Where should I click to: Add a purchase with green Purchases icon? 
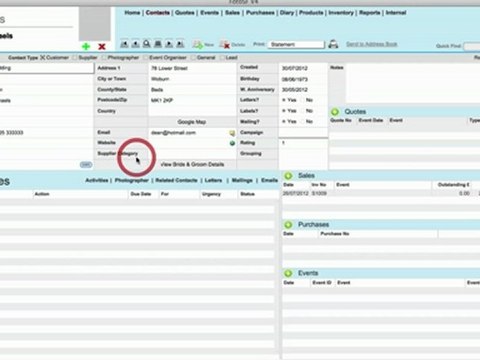pos(288,225)
